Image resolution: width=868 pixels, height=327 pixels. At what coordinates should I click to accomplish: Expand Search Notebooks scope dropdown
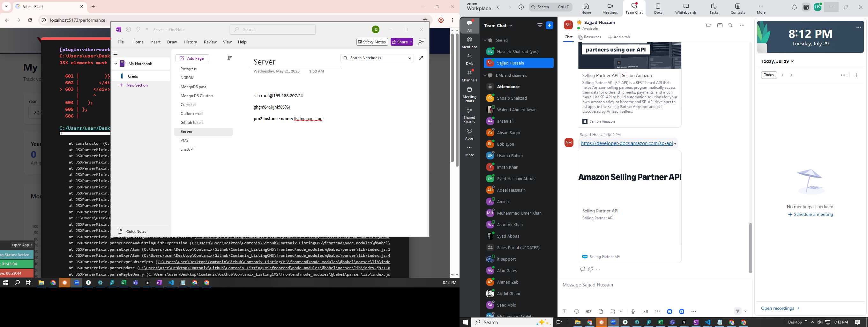coord(409,58)
